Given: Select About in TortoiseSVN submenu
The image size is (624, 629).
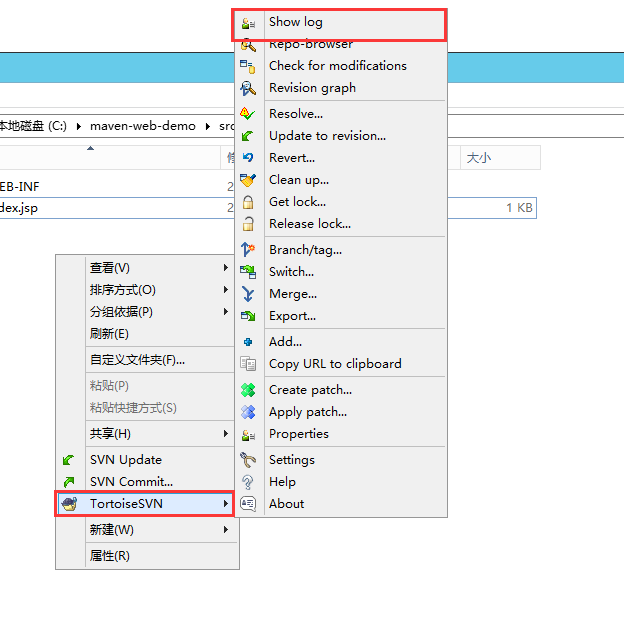Looking at the screenshot, I should [341, 504].
